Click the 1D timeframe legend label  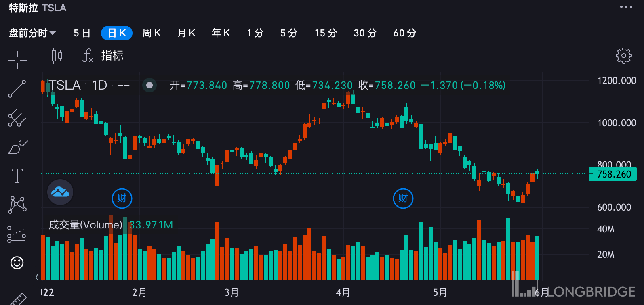99,85
